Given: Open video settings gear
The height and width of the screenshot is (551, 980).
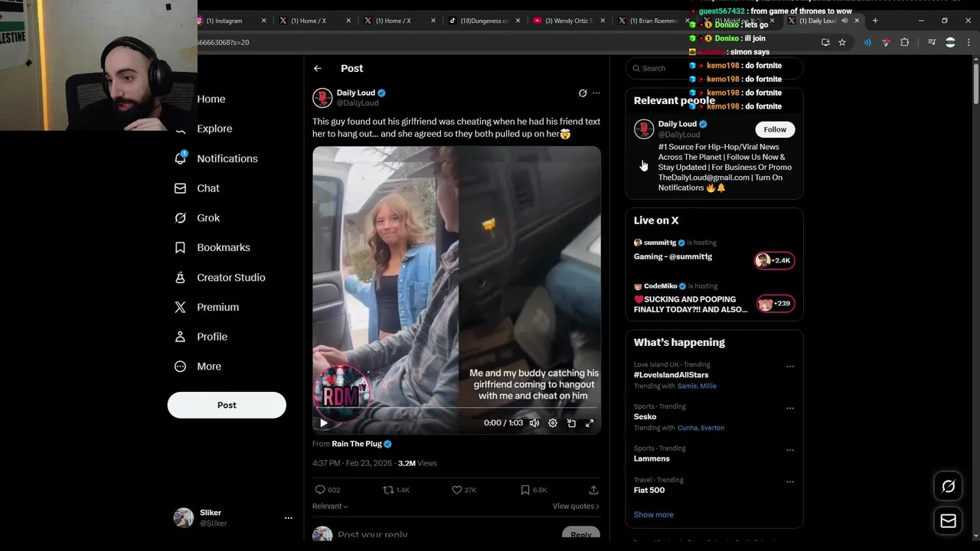Looking at the screenshot, I should [x=553, y=422].
